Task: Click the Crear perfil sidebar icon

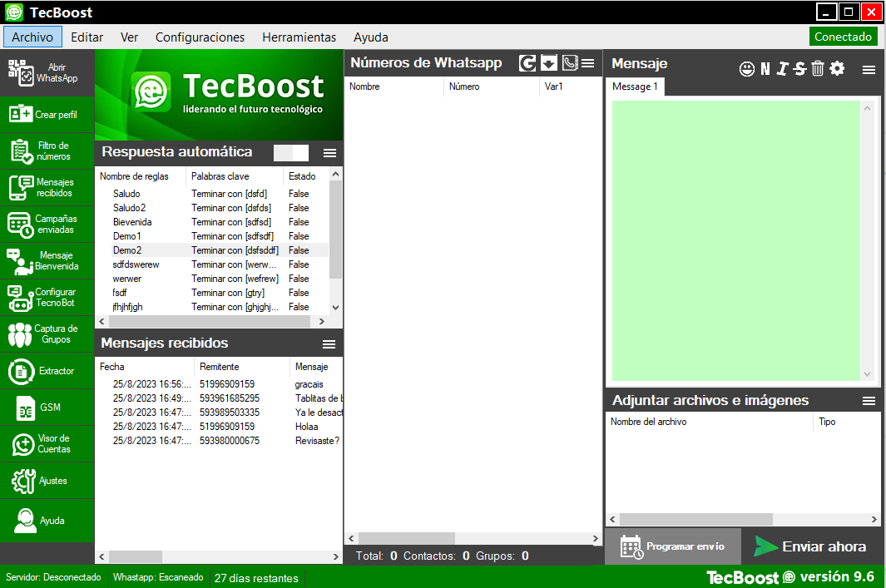Action: click(47, 115)
